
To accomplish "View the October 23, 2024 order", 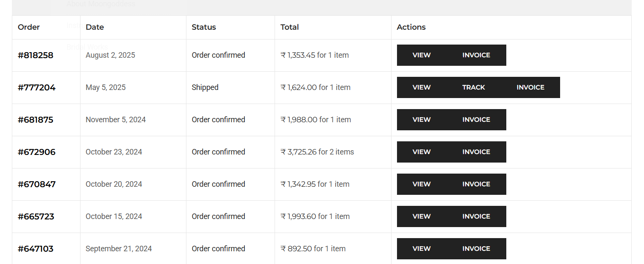I will click(x=422, y=152).
